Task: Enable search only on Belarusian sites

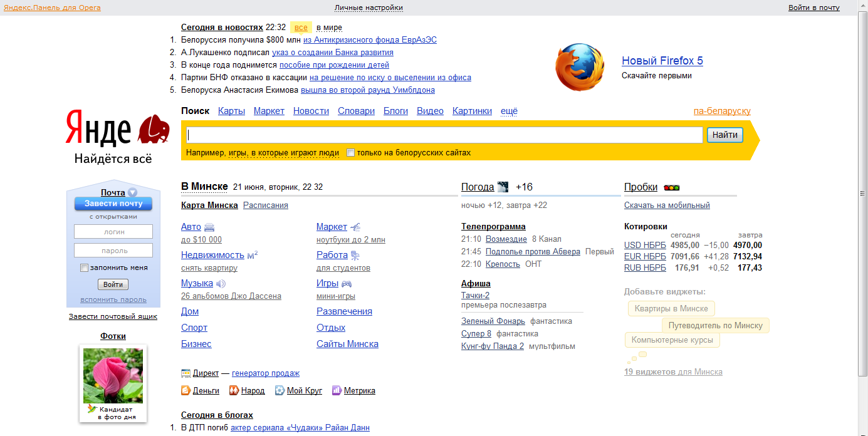Action: click(x=351, y=152)
